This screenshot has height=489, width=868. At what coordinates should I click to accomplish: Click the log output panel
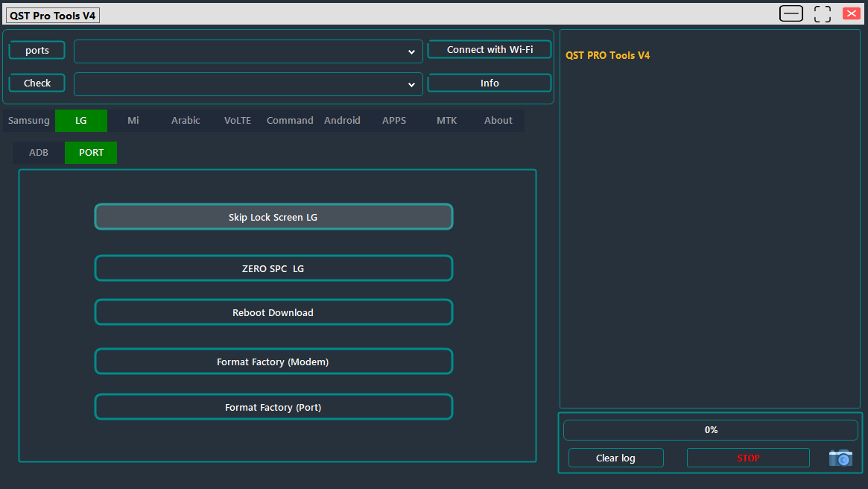tap(710, 224)
